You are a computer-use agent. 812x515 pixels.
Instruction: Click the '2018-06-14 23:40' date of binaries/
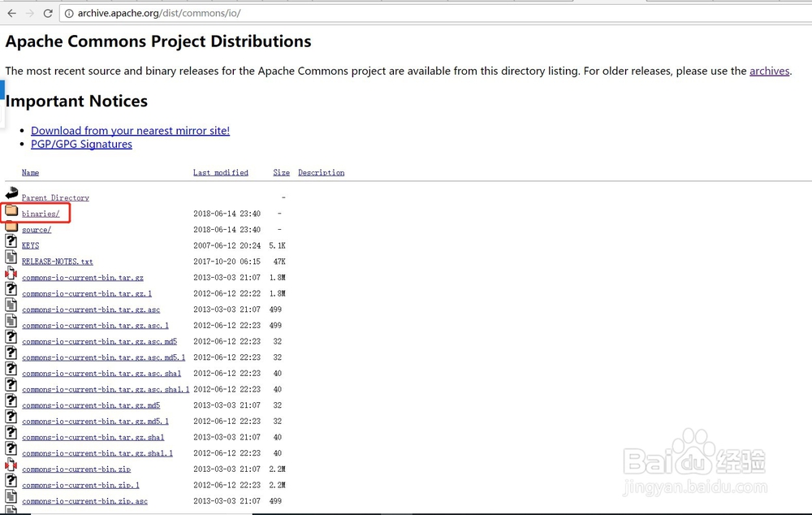[227, 214]
